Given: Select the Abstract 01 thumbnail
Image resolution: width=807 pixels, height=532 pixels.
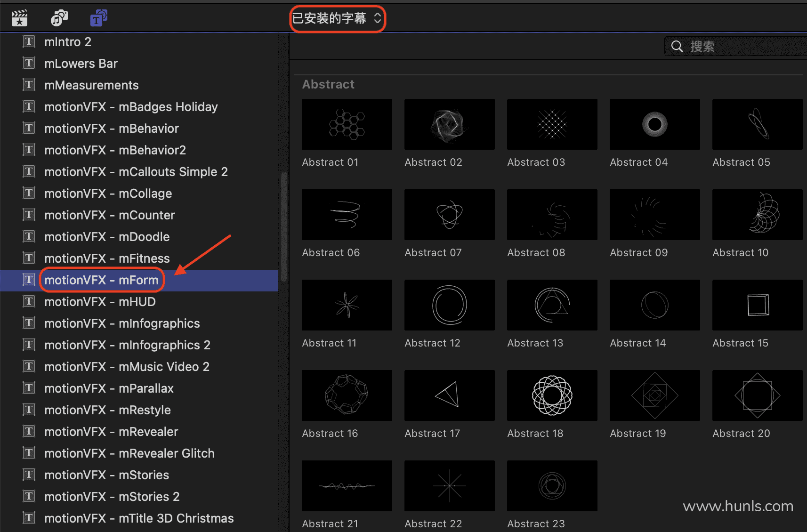Looking at the screenshot, I should [347, 124].
